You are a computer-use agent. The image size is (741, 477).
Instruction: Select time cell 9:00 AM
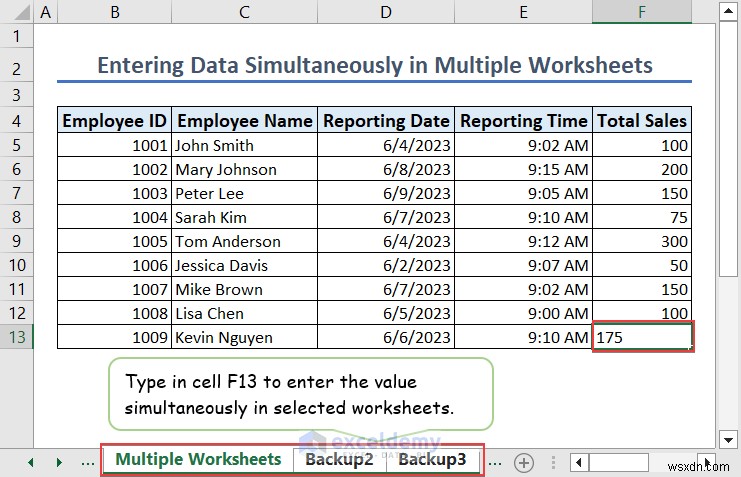point(523,313)
